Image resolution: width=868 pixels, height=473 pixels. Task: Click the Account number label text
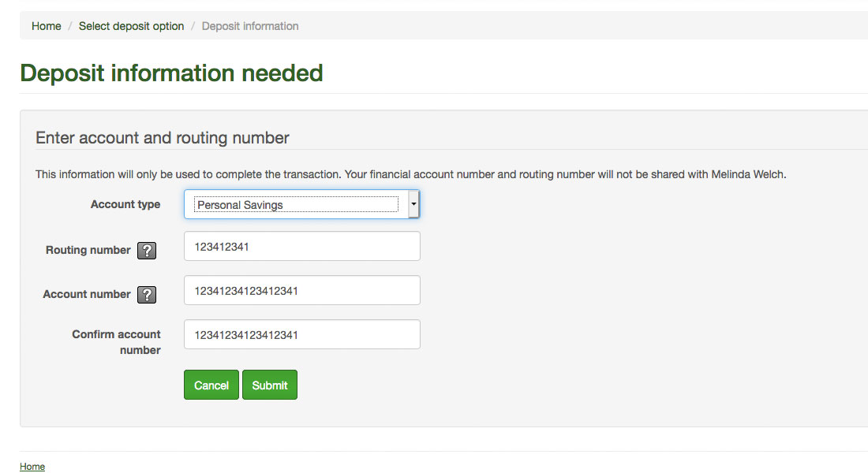point(87,294)
